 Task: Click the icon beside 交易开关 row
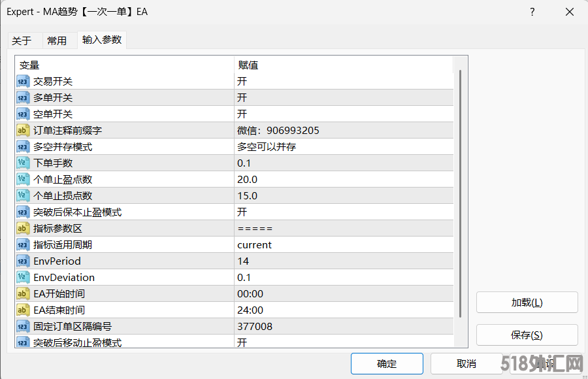[23, 82]
